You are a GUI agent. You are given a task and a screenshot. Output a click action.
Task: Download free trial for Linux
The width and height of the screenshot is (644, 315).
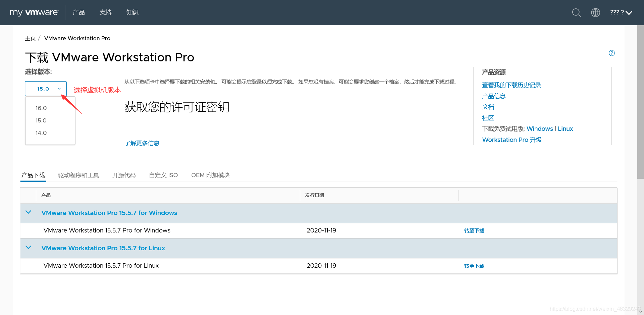point(565,129)
